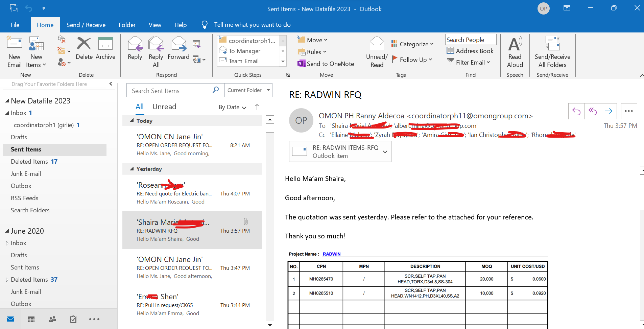Click the Send/Receive quick access icon
This screenshot has width=644, height=329.
pyautogui.click(x=14, y=8)
